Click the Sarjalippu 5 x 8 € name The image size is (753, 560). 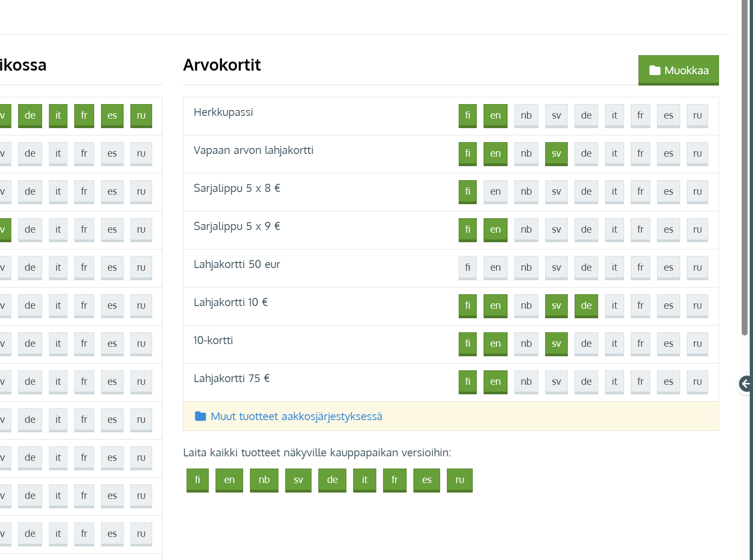pyautogui.click(x=237, y=188)
